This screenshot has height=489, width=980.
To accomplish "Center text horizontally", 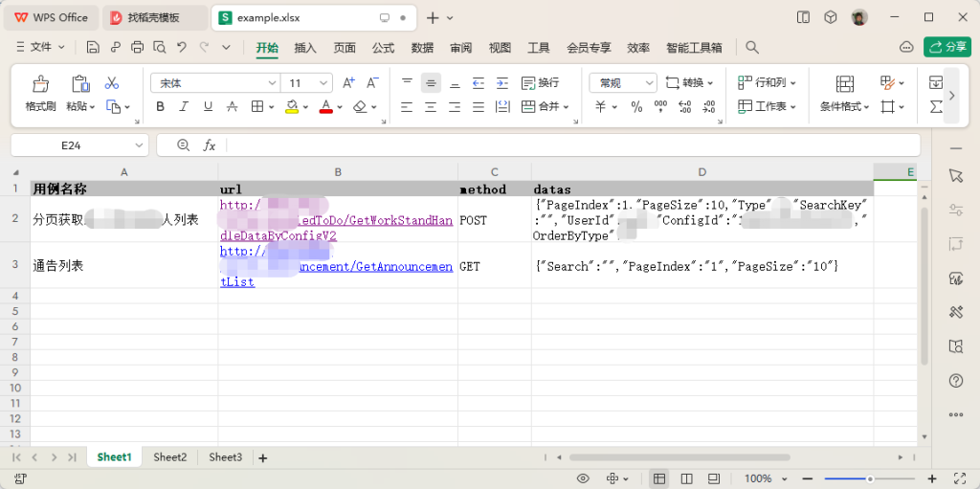I will tap(431, 107).
